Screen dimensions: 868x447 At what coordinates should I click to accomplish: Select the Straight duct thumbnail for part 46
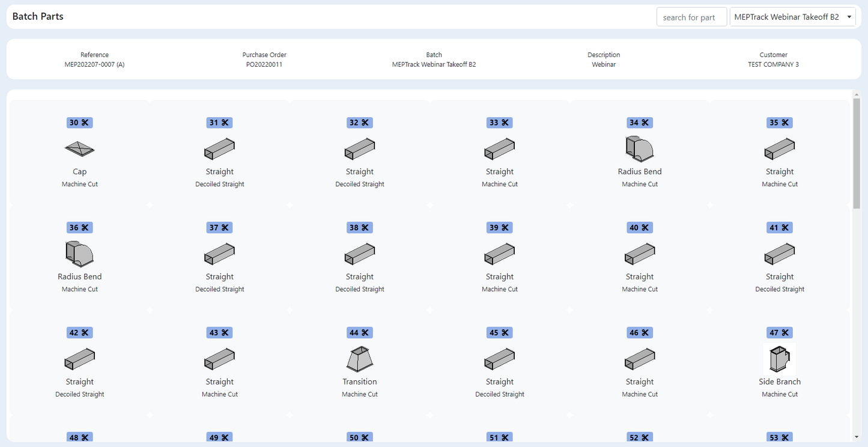pyautogui.click(x=639, y=359)
